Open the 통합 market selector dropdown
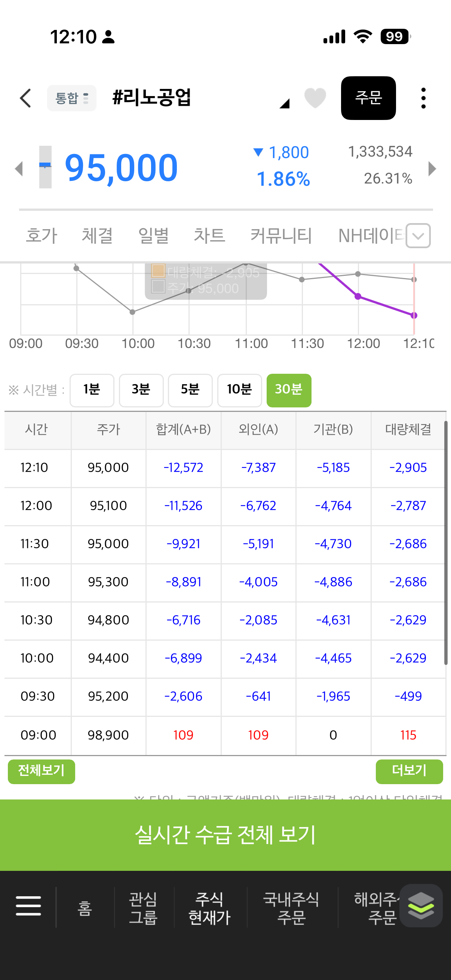 point(72,98)
